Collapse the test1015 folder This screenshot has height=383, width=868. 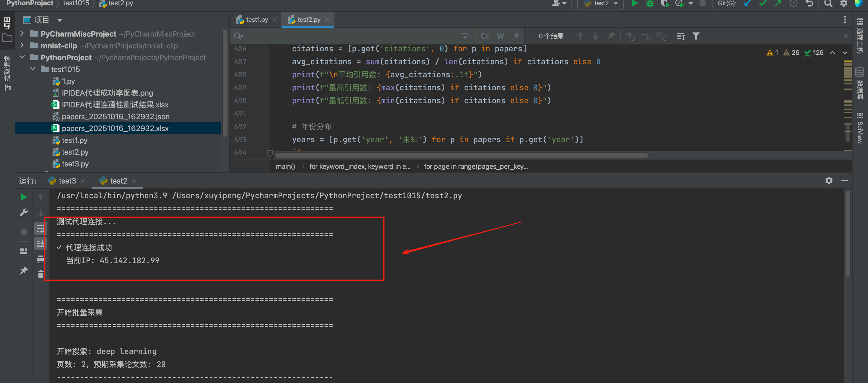[x=33, y=69]
